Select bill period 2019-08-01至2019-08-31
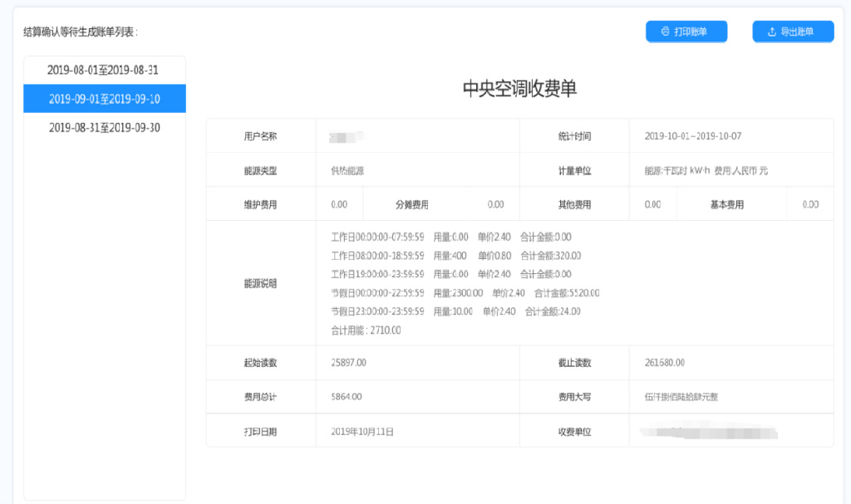Viewport: 851px width, 504px height. [x=105, y=70]
